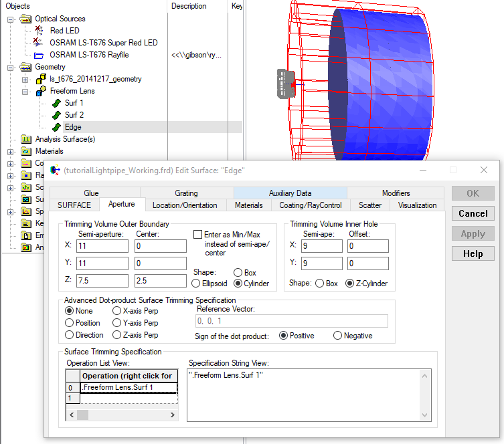The width and height of the screenshot is (504, 444).
Task: Switch to the Location/Orientation tab
Action: (x=185, y=205)
